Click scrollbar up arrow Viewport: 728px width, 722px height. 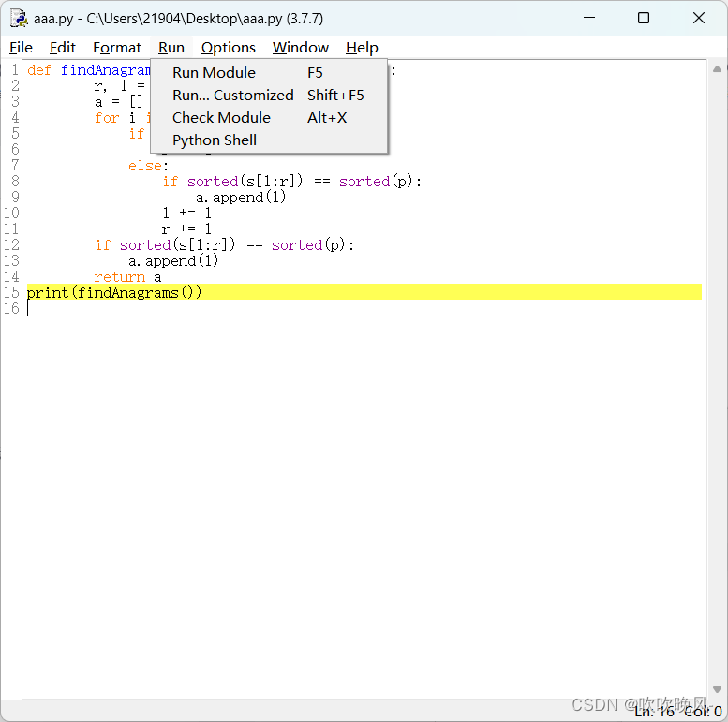pos(717,69)
